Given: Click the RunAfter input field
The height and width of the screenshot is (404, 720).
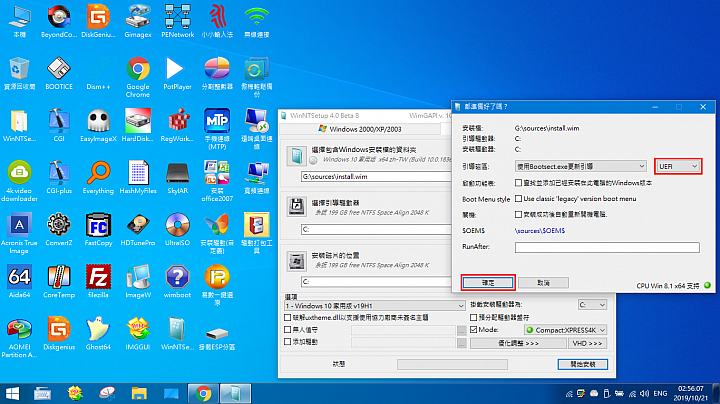Looking at the screenshot, I should 607,247.
